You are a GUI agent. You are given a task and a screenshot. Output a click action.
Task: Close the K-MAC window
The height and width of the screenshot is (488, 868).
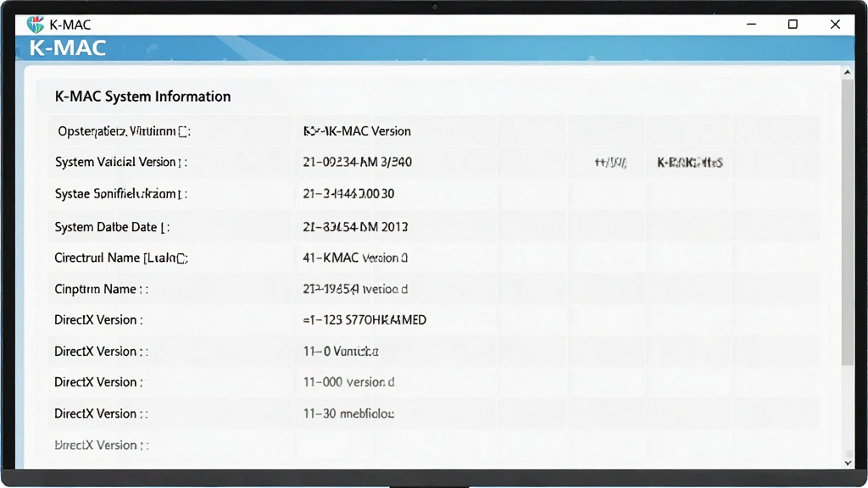835,25
